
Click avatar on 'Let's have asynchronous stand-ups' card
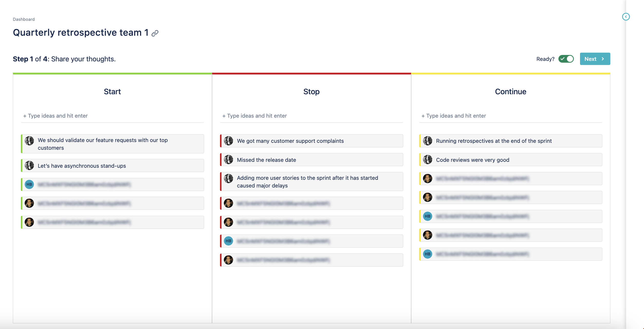pyautogui.click(x=29, y=165)
